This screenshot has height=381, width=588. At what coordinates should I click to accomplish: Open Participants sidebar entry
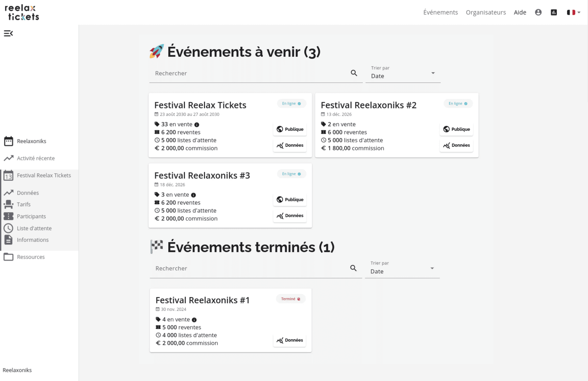point(31,216)
